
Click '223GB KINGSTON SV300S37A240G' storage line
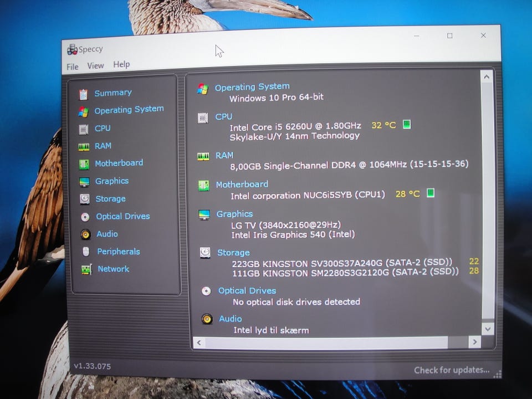[x=342, y=263]
